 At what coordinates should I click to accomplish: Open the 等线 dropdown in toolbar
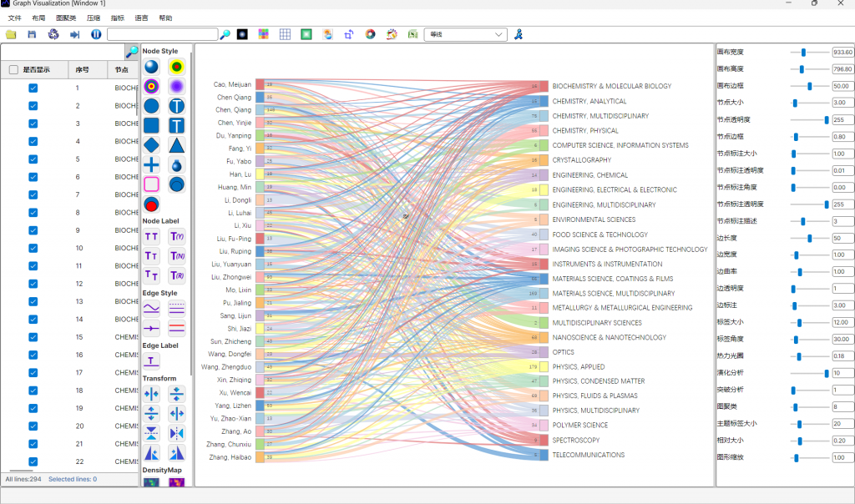click(x=465, y=34)
